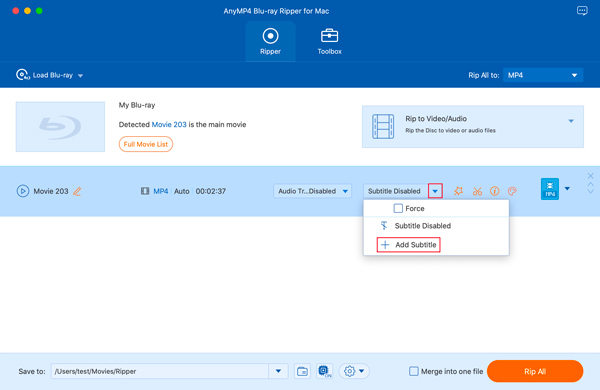Open the output folder icon

tap(302, 371)
